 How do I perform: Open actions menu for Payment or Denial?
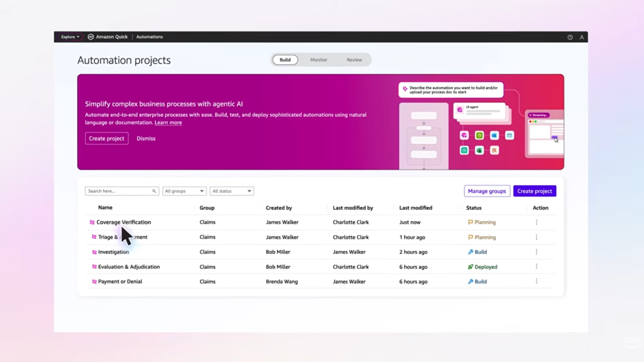click(x=536, y=281)
